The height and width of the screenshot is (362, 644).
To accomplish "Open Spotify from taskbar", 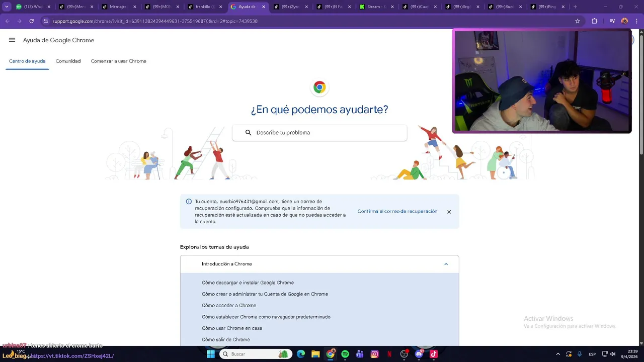I will coord(345,354).
